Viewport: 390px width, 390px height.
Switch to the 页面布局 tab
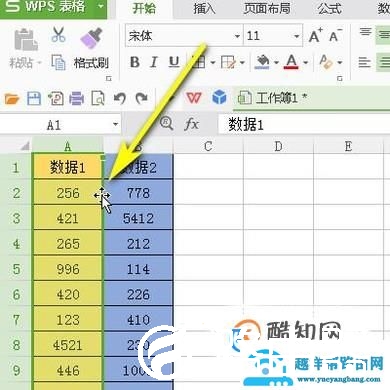(267, 8)
